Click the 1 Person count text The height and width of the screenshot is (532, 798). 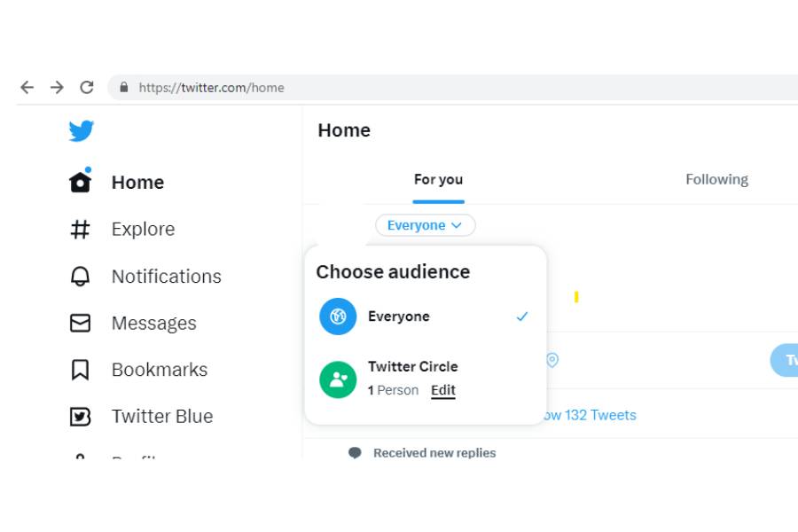coord(393,390)
